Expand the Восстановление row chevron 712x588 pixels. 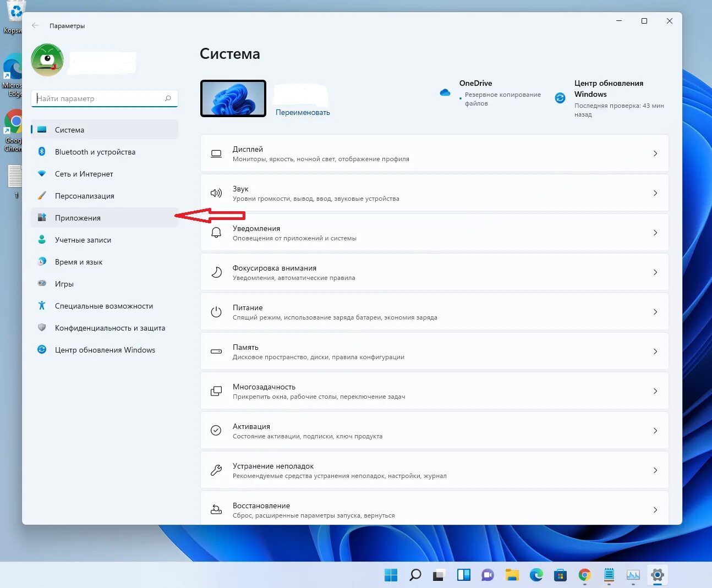655,510
